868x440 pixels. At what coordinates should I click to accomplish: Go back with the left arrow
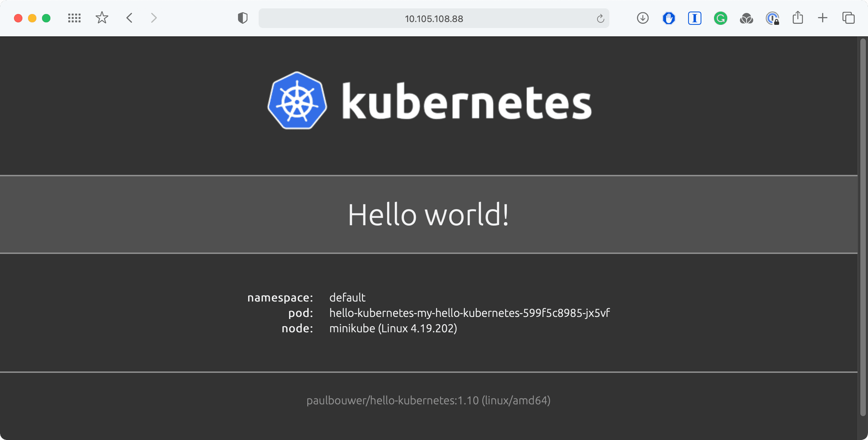129,18
